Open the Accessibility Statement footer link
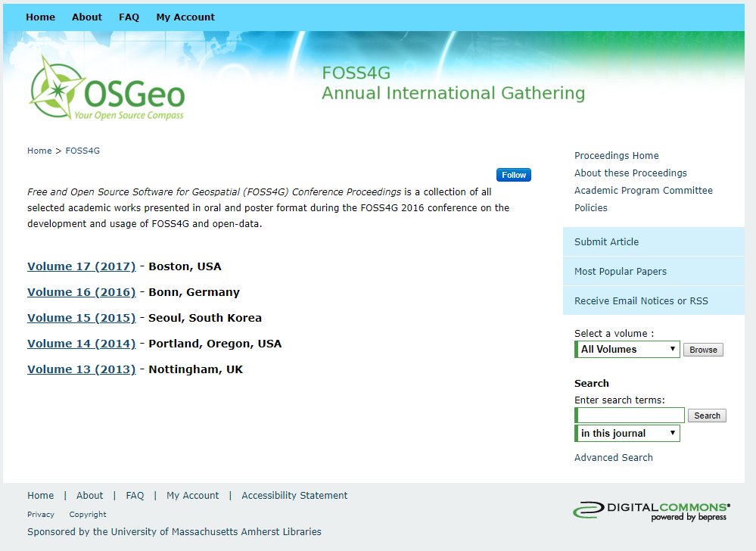756x551 pixels. click(294, 496)
